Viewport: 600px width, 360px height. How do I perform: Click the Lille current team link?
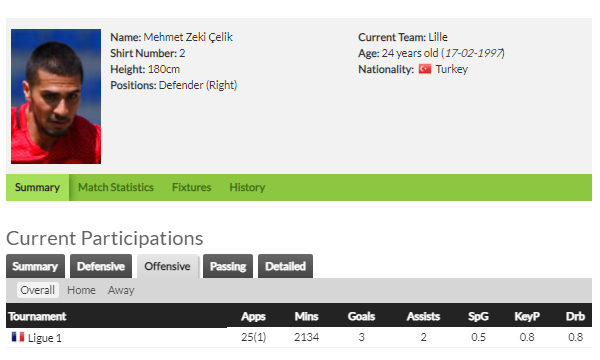[438, 37]
